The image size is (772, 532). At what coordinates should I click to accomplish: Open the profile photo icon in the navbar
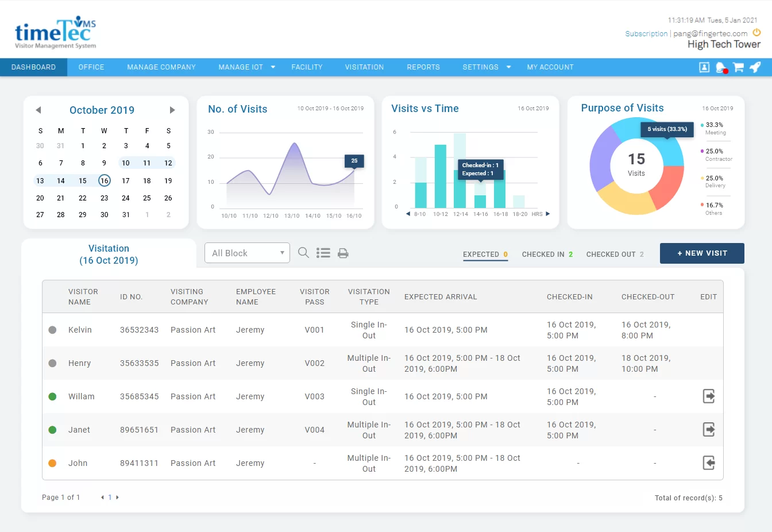[704, 67]
